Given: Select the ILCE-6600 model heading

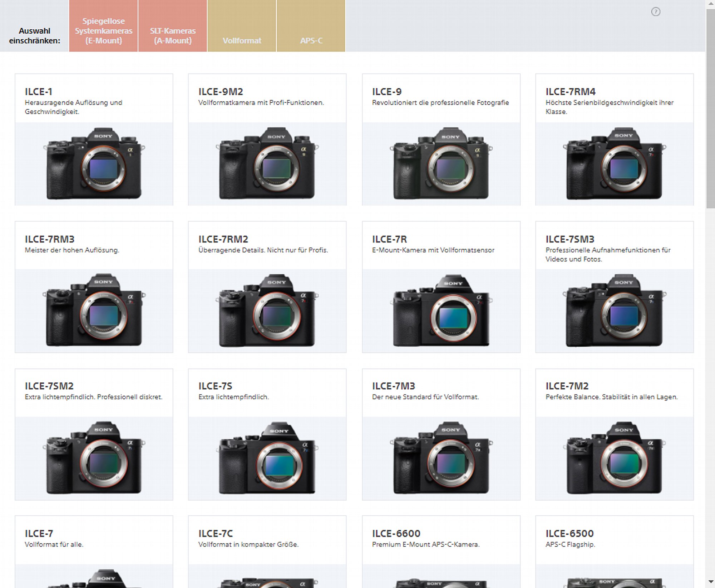Looking at the screenshot, I should click(x=396, y=533).
